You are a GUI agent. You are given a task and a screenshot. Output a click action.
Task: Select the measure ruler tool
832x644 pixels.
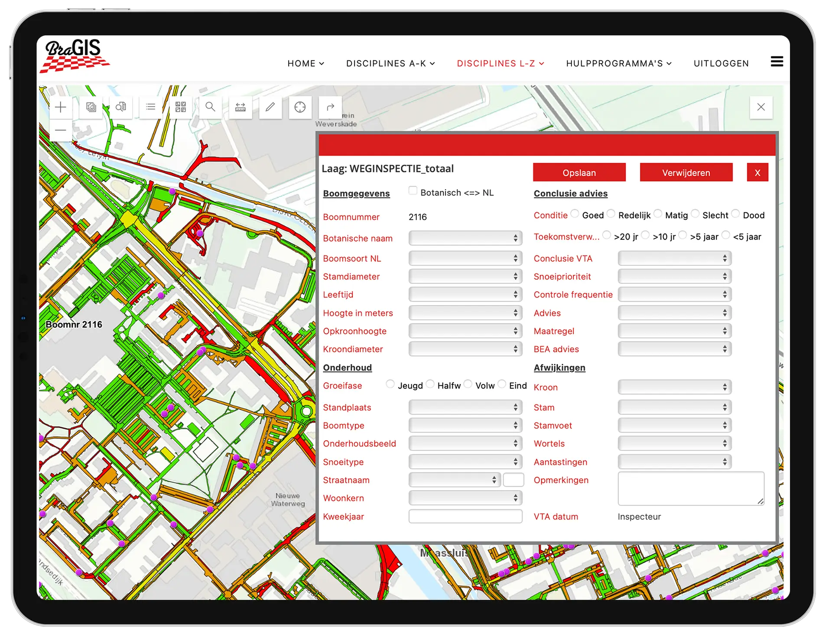pyautogui.click(x=240, y=107)
